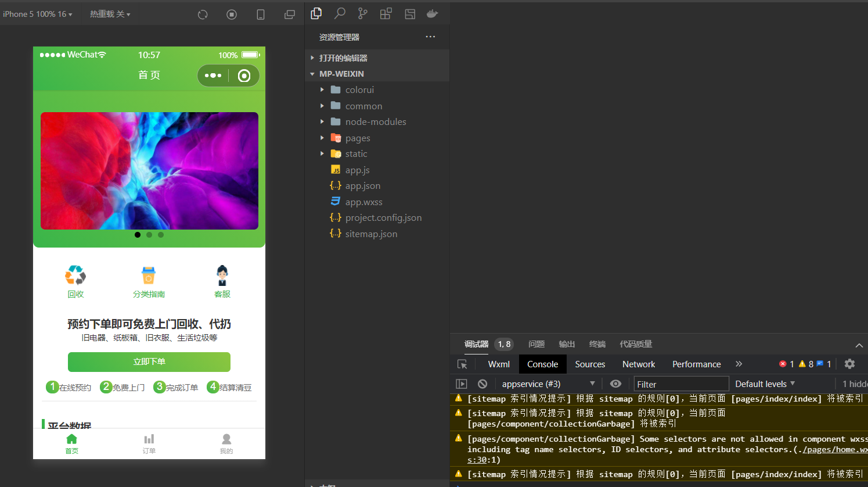The height and width of the screenshot is (487, 868).
Task: Toggle live expression eye icon
Action: [x=616, y=384]
